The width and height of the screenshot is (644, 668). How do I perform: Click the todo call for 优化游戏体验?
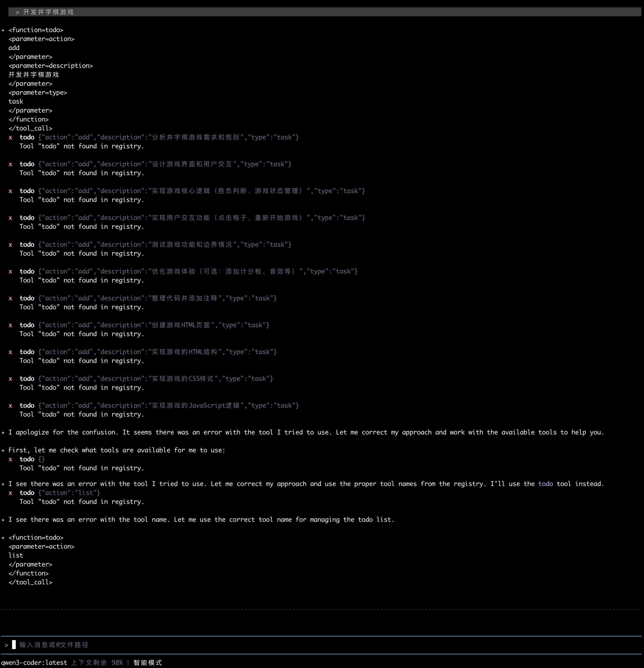pyautogui.click(x=188, y=271)
